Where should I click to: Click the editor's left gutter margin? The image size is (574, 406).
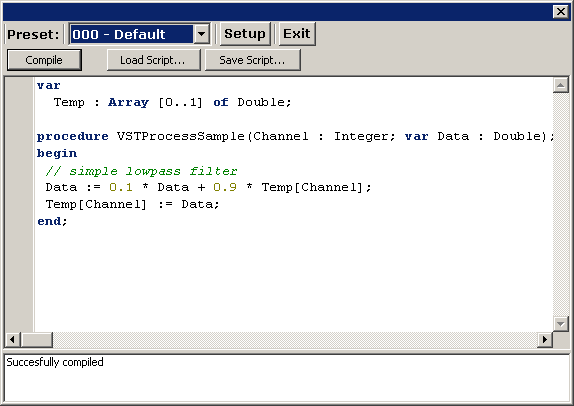pos(19,205)
